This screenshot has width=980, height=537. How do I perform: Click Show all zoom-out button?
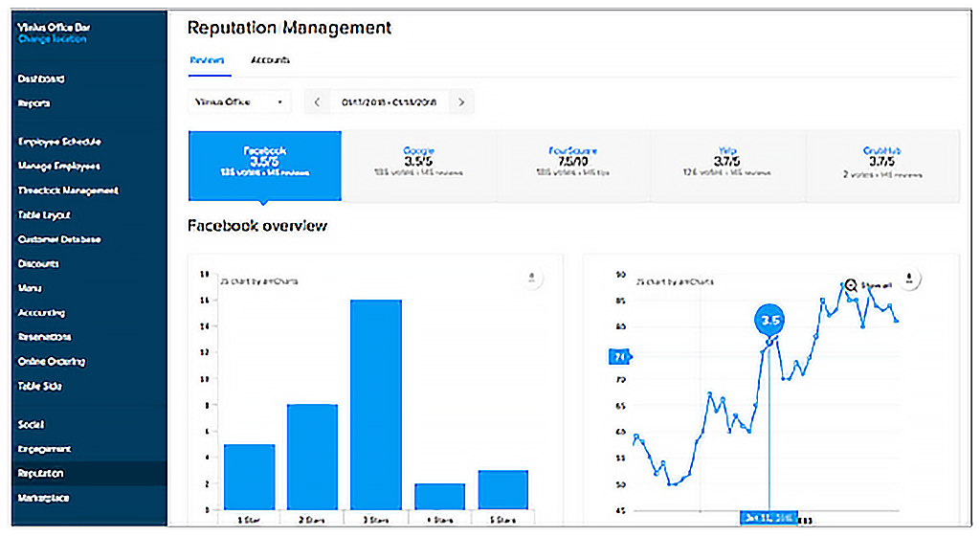click(869, 285)
